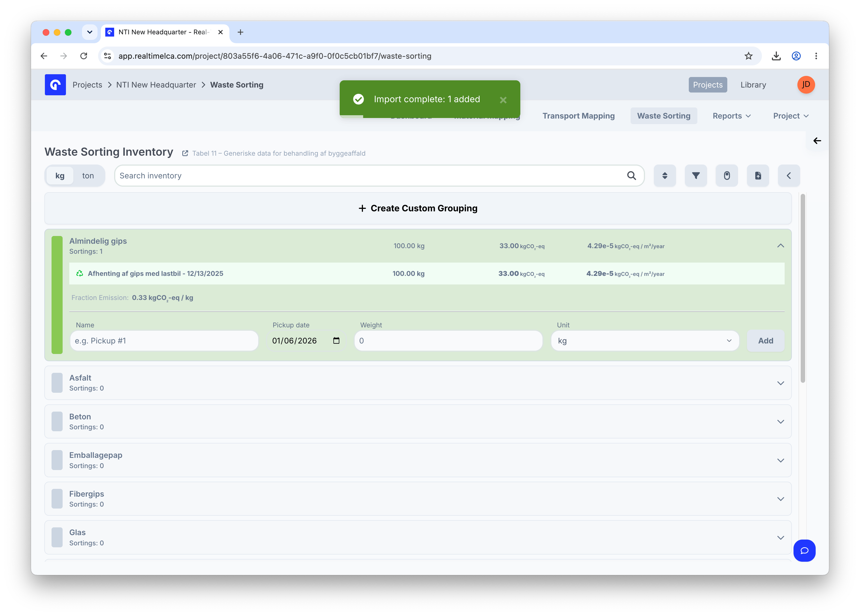The image size is (860, 616).
Task: Switch weight unit to ton
Action: pyautogui.click(x=88, y=176)
